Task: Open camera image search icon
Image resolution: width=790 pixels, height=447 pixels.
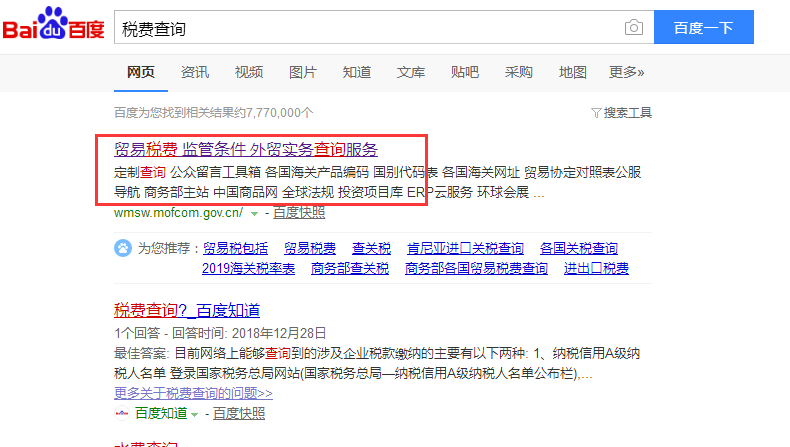Action: coord(633,27)
